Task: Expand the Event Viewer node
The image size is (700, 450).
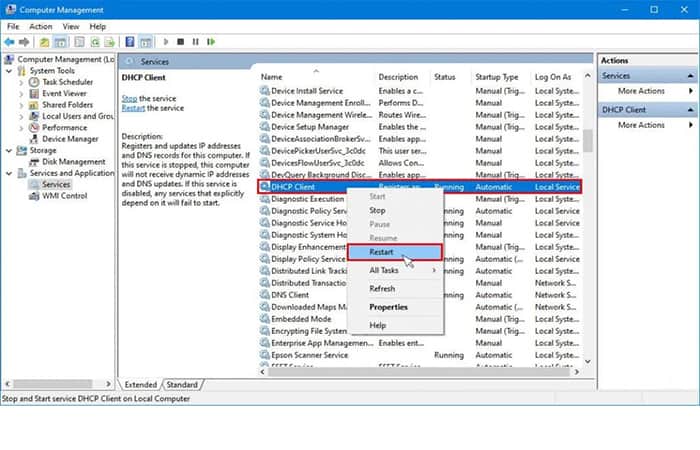Action: [x=21, y=94]
